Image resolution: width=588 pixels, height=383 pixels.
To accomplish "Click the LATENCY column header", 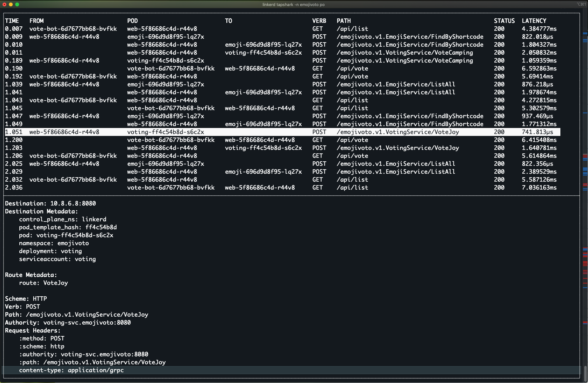I will tap(534, 21).
